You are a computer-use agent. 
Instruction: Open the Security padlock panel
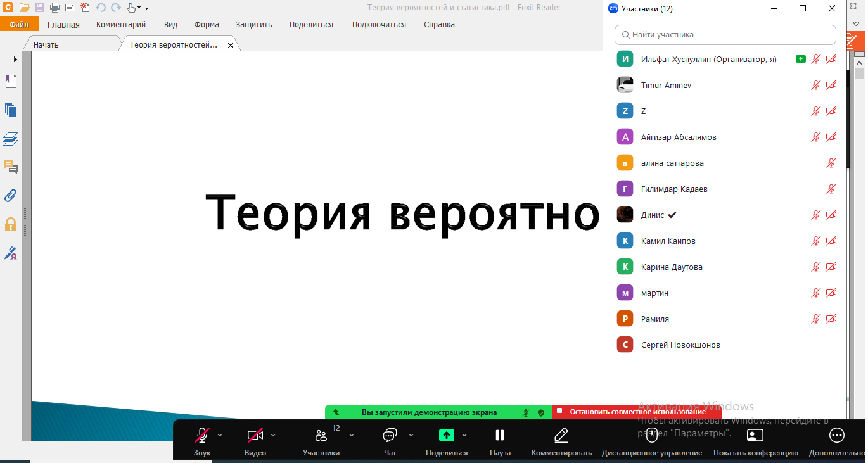tap(11, 224)
